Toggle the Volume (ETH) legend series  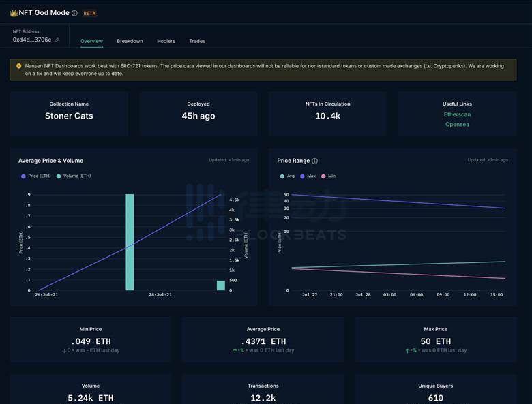click(74, 176)
